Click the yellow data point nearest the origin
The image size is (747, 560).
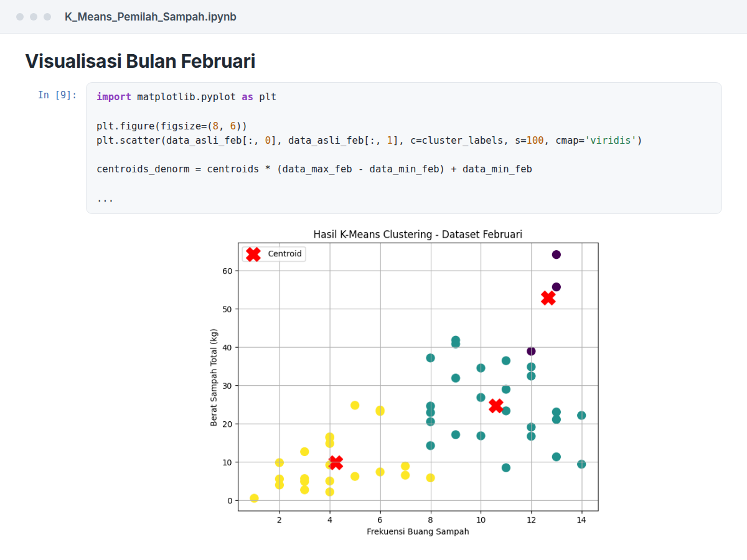tap(254, 498)
